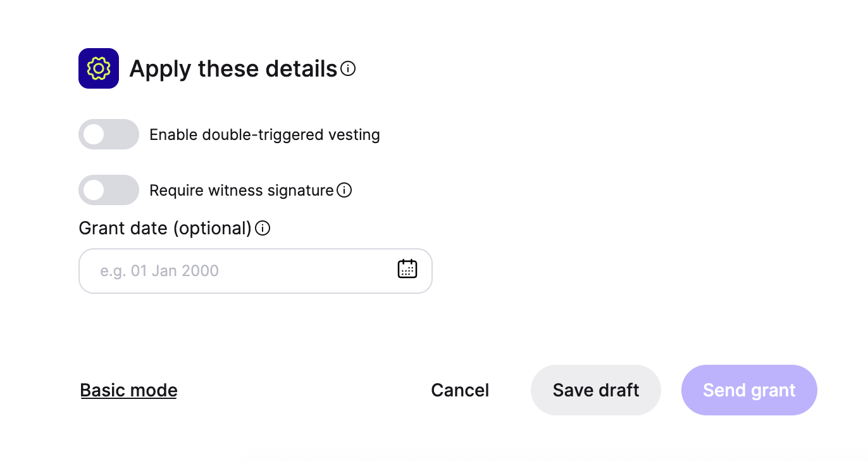Click the "Apply these details" heading
The height and width of the screenshot is (461, 868).
click(x=233, y=68)
